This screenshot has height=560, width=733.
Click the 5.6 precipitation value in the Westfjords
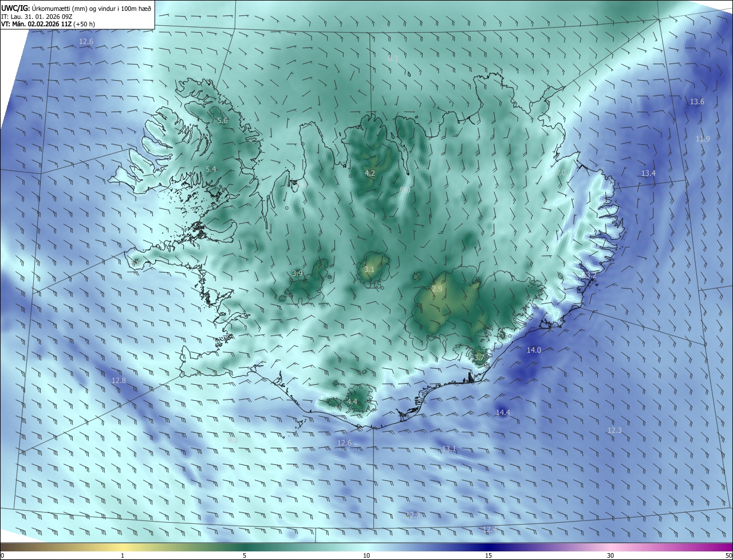[x=222, y=121]
